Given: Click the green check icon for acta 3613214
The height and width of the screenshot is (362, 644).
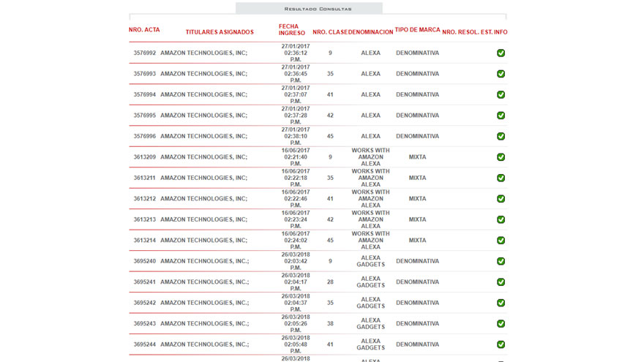Looking at the screenshot, I should tap(501, 241).
